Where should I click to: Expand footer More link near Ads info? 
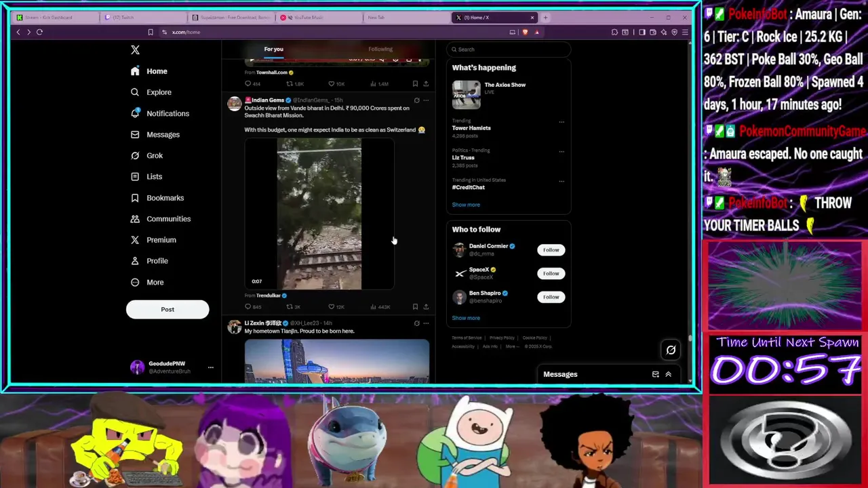[512, 346]
